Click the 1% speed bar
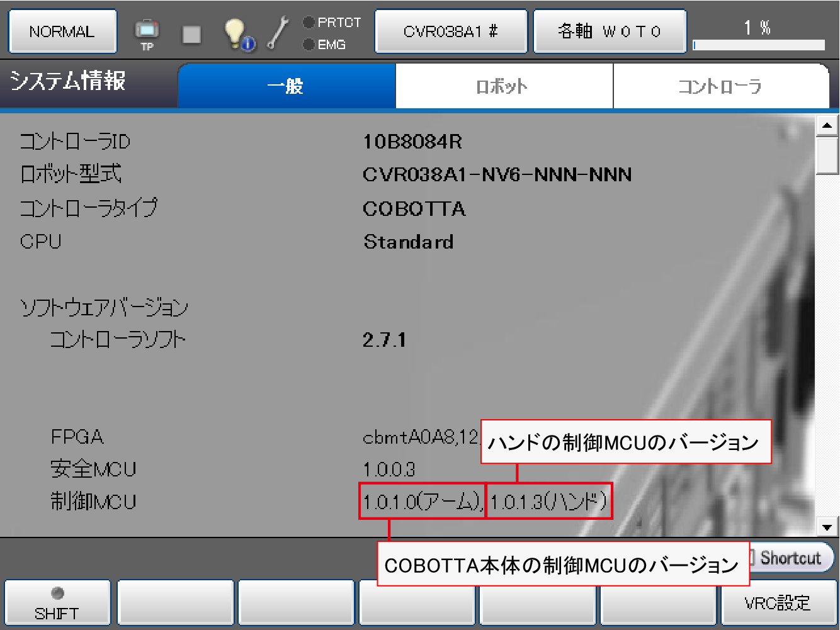Viewport: 840px width, 630px height. point(758,45)
